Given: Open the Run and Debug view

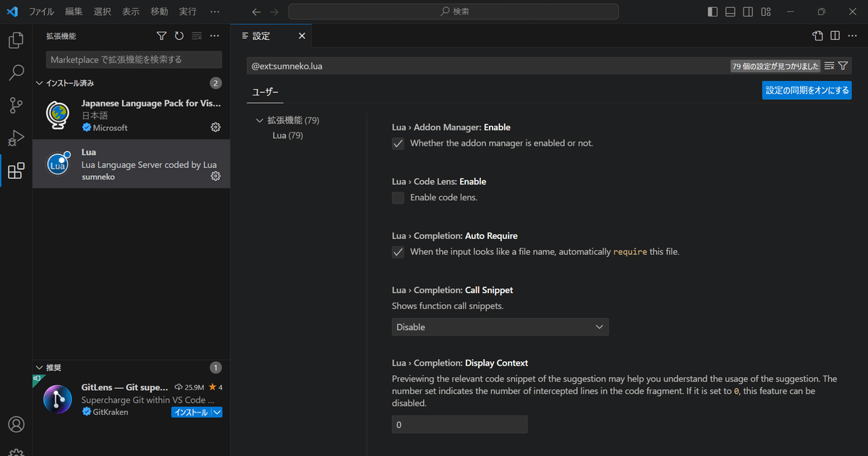Looking at the screenshot, I should (x=16, y=138).
